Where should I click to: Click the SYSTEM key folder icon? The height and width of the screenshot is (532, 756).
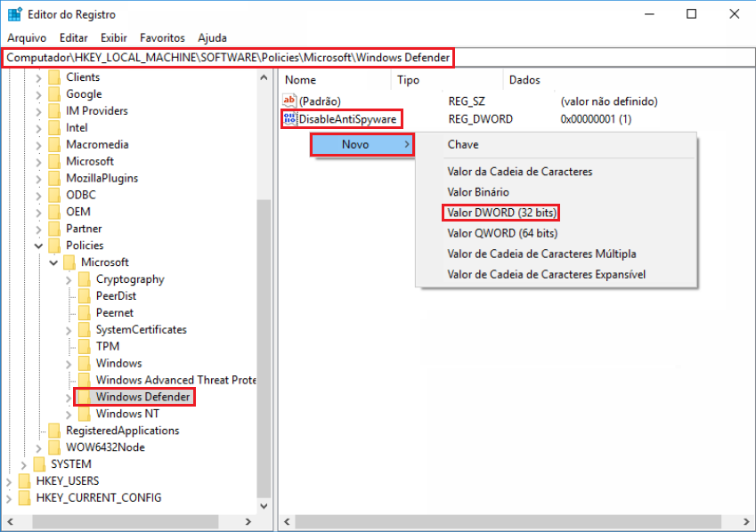(x=38, y=463)
